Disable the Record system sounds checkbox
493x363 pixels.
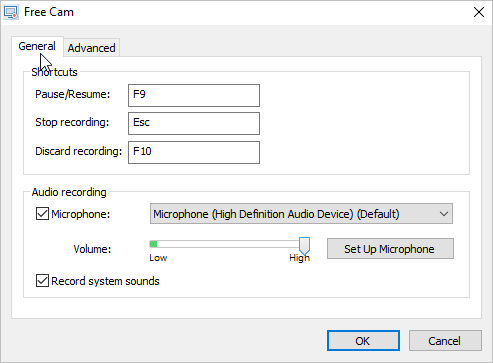pos(42,281)
